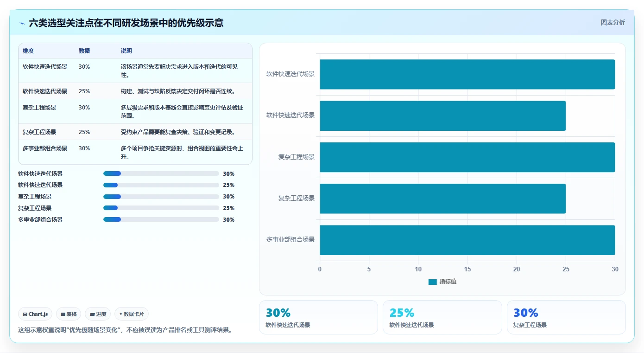Image resolution: width=644 pixels, height=353 pixels.
Task: Click description starting 该场景通常先要解决需求
Action: [179, 71]
